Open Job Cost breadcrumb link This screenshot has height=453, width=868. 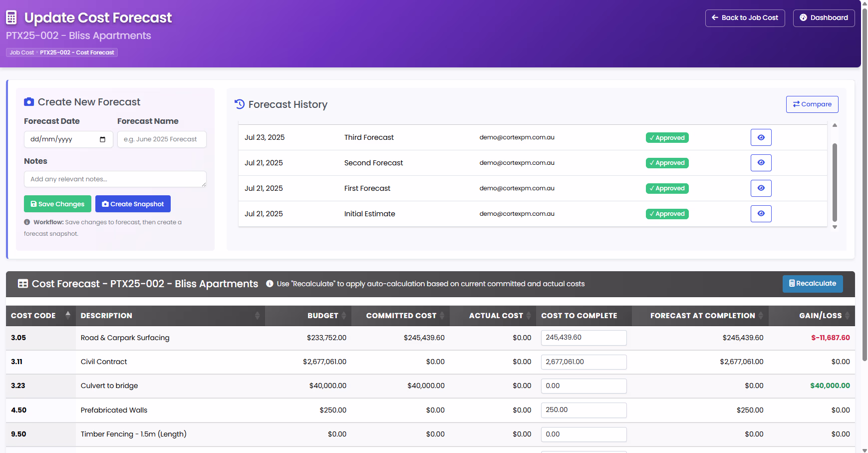tap(22, 52)
